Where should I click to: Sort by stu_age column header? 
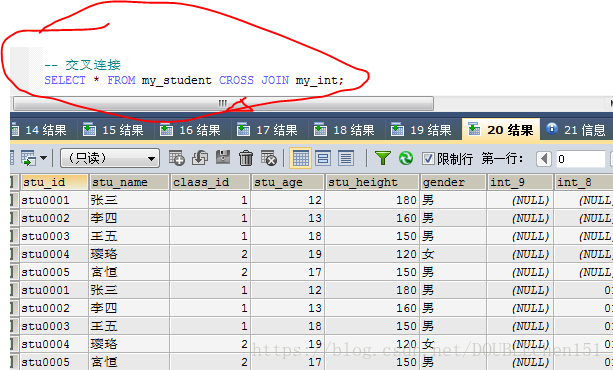[x=287, y=182]
